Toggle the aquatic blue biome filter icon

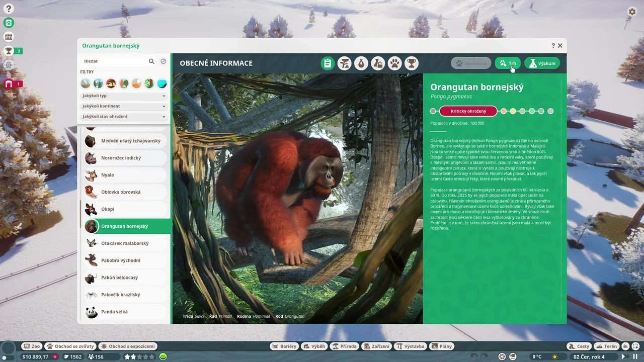[x=162, y=83]
